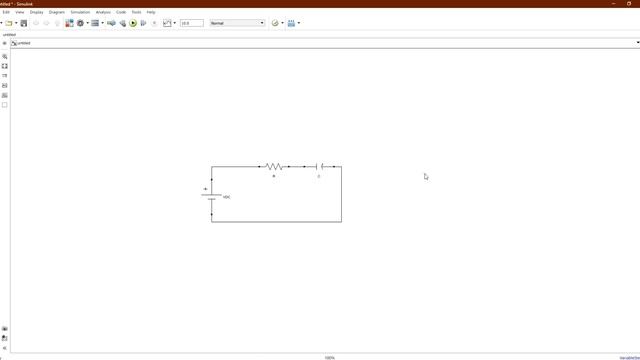640x360 pixels.
Task: Collapse the palette with the double-chevron
Action: (4, 348)
